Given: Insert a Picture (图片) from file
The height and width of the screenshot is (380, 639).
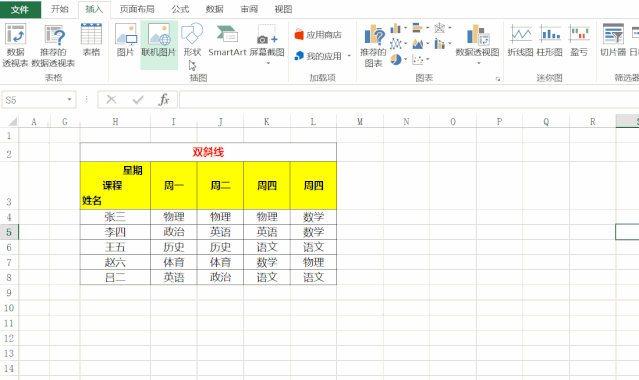Looking at the screenshot, I should point(126,39).
